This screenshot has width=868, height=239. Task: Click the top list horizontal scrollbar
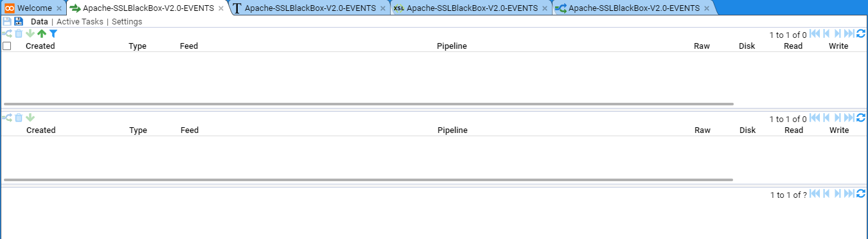point(368,103)
